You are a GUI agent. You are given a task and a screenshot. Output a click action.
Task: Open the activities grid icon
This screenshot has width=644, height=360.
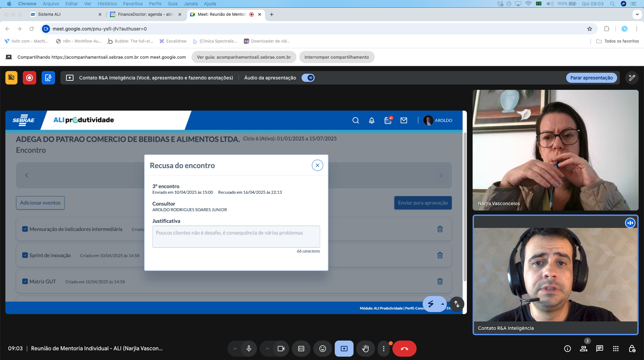616,349
